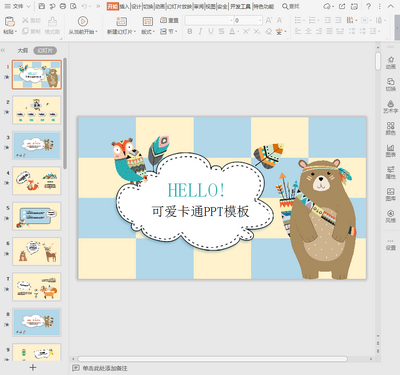Click the 查找 search button

(x=291, y=6)
